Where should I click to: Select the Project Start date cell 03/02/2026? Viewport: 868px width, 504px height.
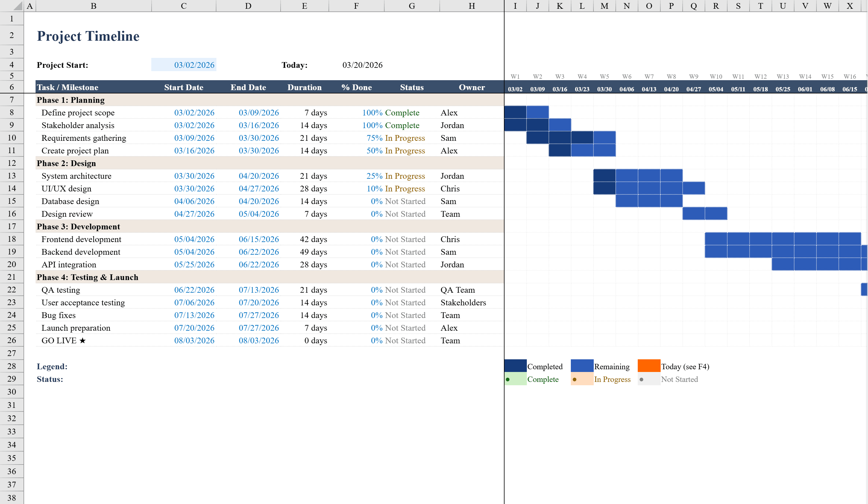tap(184, 65)
